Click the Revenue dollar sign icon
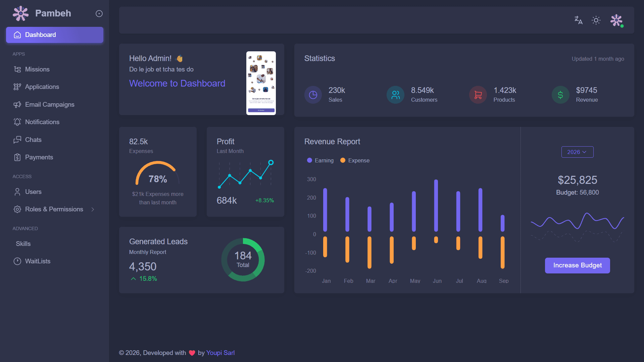 (560, 95)
